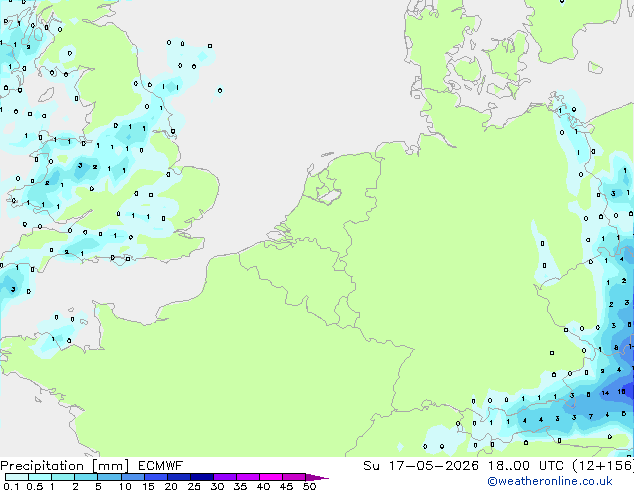Pick the 45–50 mm legend swatch

click(x=294, y=477)
